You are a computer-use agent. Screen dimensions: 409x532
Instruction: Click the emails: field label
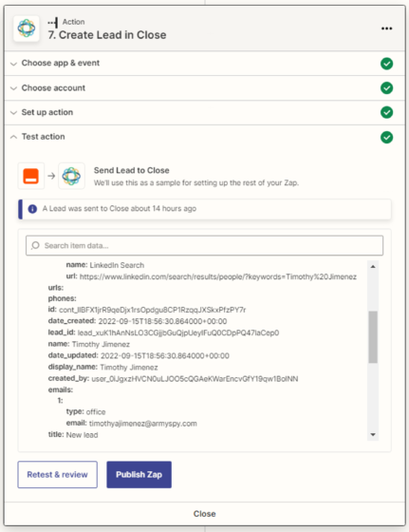pyautogui.click(x=61, y=389)
